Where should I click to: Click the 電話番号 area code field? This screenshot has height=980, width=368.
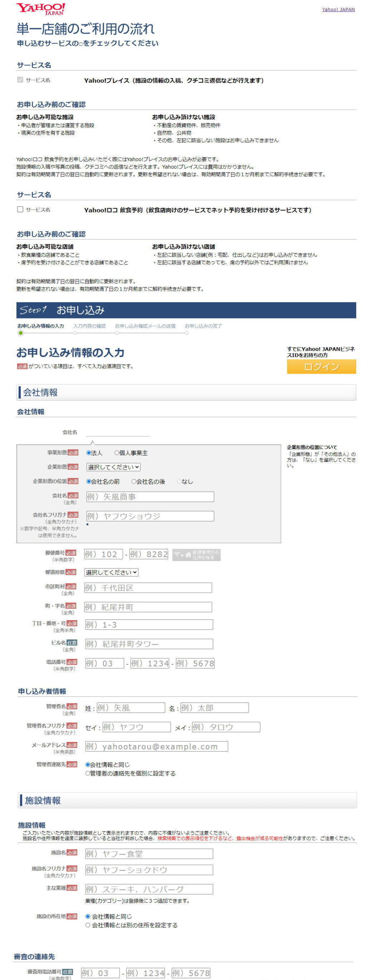point(104,663)
